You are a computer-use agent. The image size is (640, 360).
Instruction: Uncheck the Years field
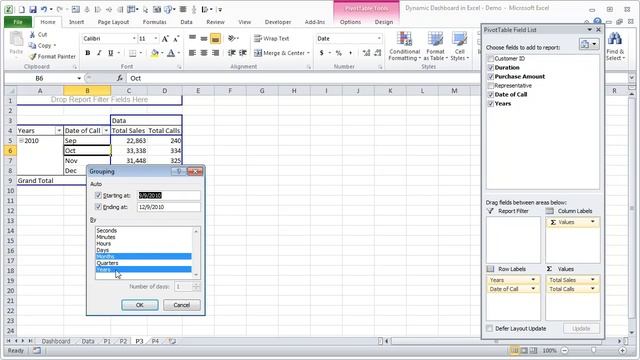pyautogui.click(x=491, y=104)
